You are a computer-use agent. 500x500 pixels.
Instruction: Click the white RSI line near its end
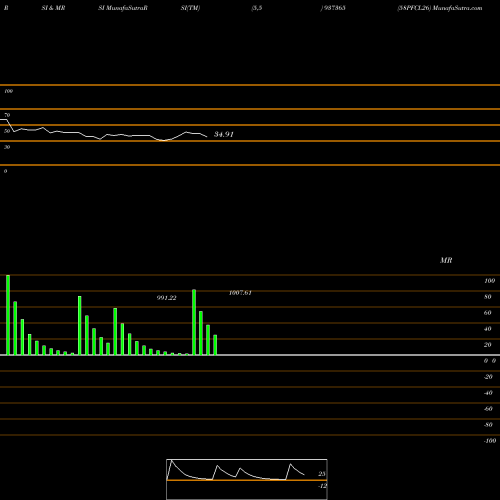coord(205,136)
